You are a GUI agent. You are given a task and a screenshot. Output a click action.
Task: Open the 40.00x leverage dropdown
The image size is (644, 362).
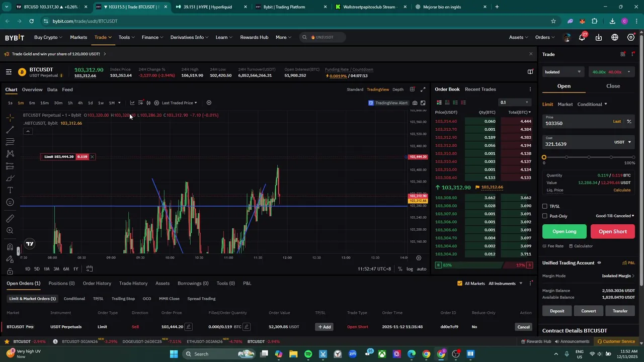[x=611, y=72]
